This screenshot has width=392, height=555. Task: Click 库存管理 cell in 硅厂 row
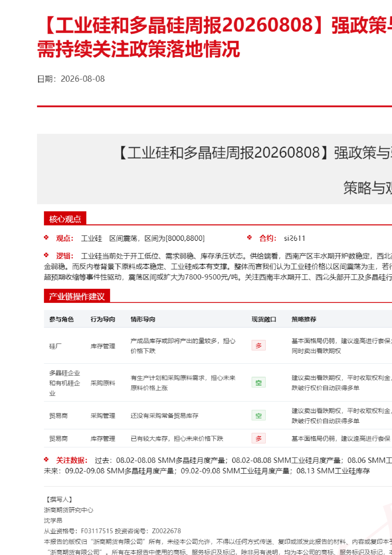tap(103, 346)
